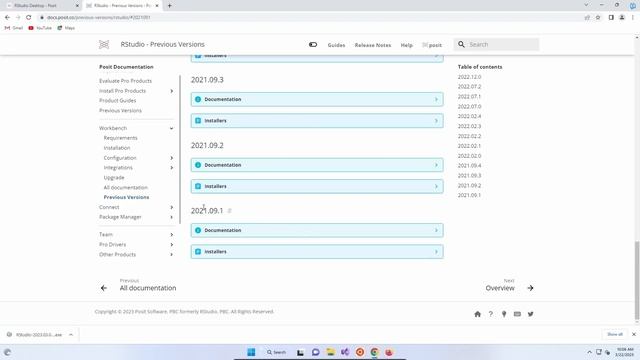Jump to 2022.12.0 in table of contents
Viewport: 640px width, 360px height.
point(469,77)
